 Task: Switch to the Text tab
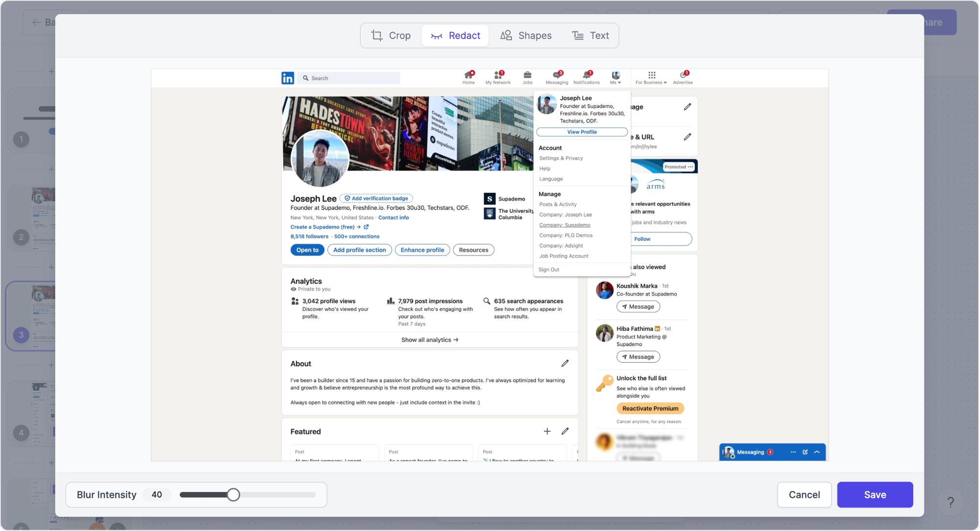pos(590,35)
